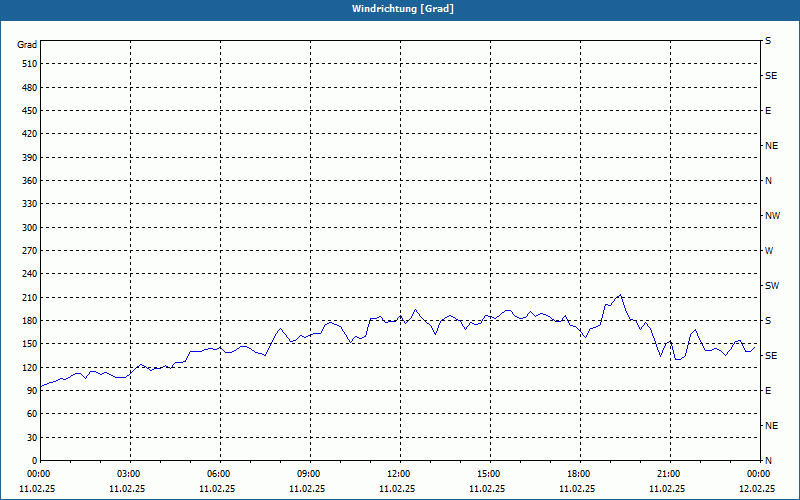Viewport: 800px width, 500px height.
Task: Click the 12.02.25 date label
Action: pyautogui.click(x=757, y=489)
